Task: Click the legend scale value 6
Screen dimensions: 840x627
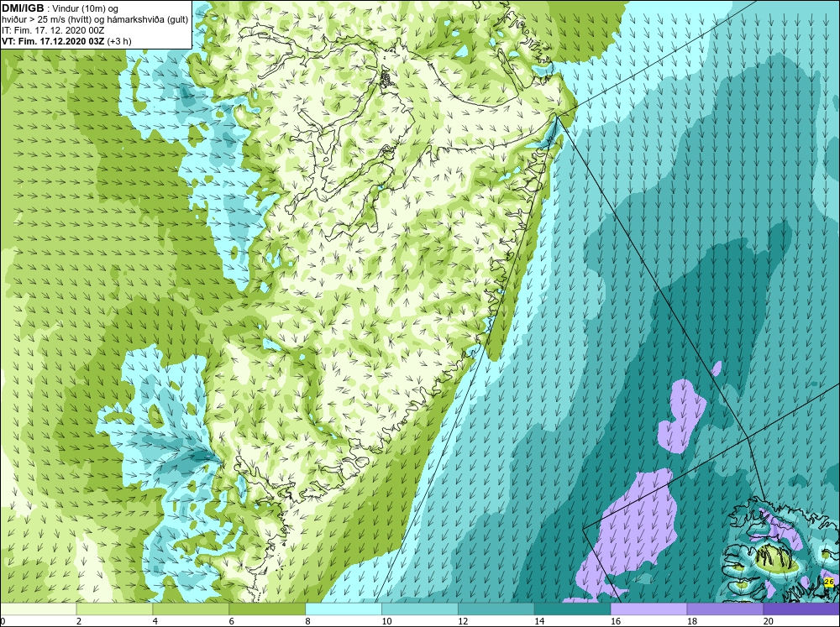Action: point(232,621)
